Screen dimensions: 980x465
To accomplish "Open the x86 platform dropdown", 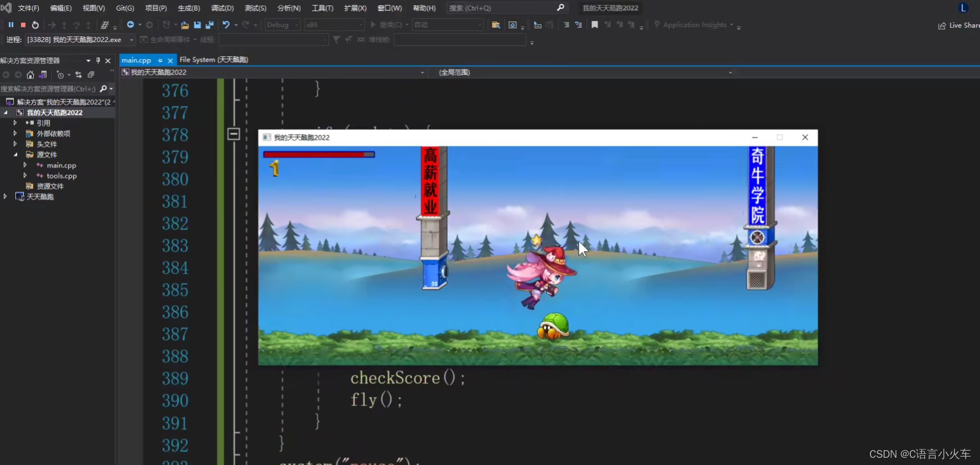I will click(x=334, y=25).
